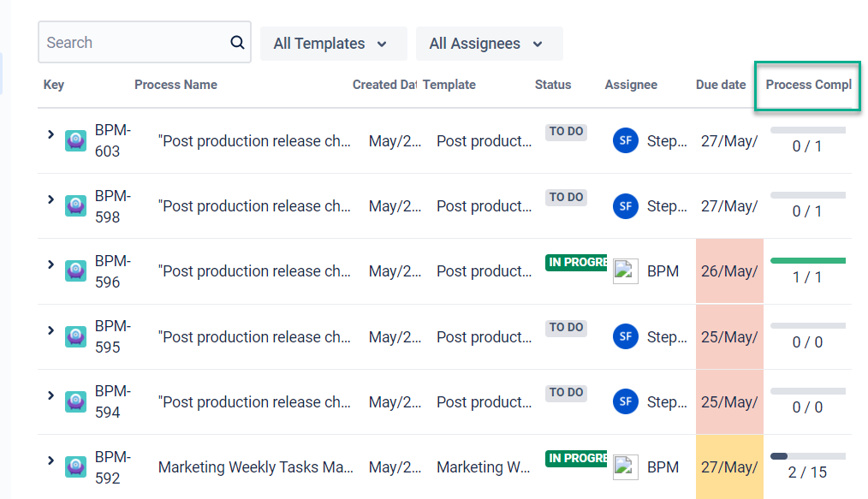Sort by the Template column header

pos(449,85)
